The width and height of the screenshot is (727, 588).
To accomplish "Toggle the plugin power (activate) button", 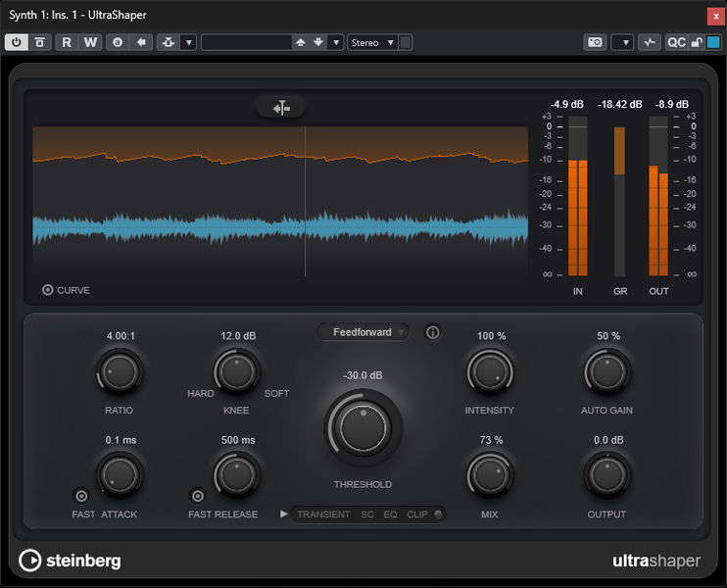I will click(x=17, y=42).
